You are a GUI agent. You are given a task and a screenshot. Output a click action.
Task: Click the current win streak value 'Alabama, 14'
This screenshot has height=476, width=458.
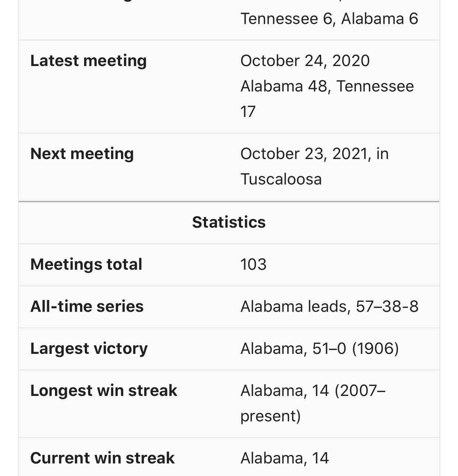point(284,458)
